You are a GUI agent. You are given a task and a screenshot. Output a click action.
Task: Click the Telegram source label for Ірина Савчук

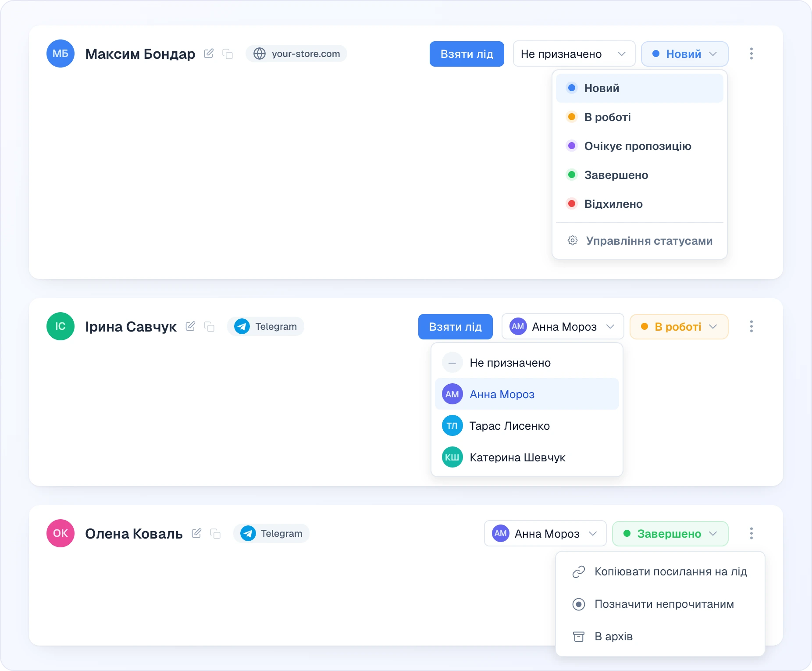pyautogui.click(x=266, y=326)
